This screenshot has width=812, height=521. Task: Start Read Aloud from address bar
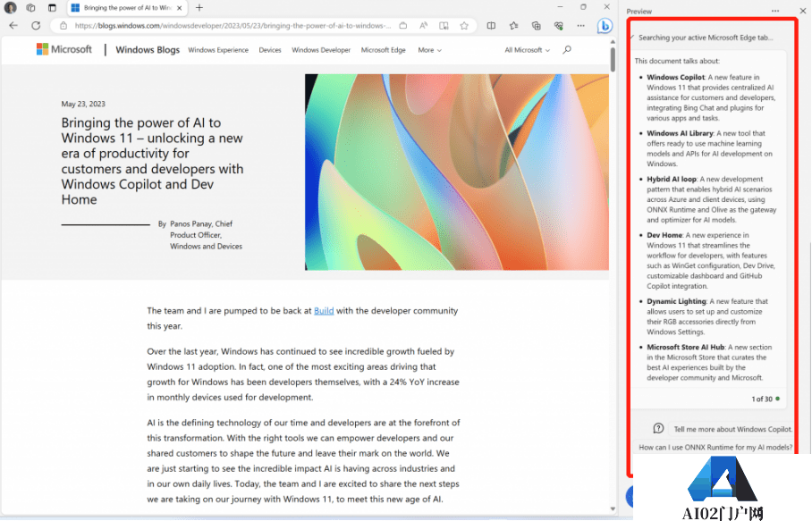[x=423, y=25]
